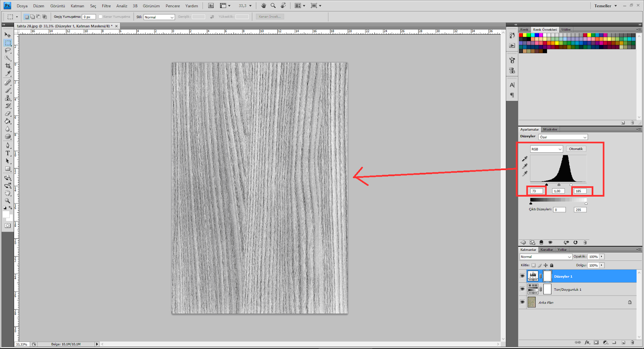Select the Sponge tool

pos(8,137)
